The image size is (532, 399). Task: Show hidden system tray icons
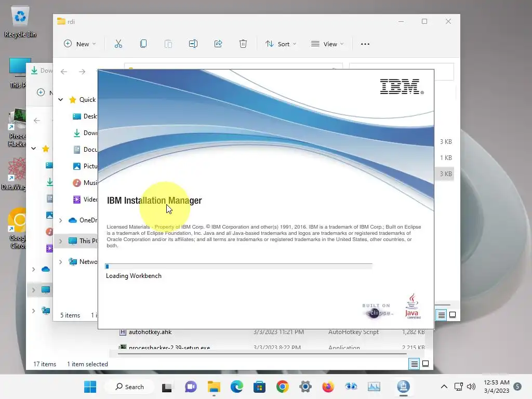coord(444,387)
